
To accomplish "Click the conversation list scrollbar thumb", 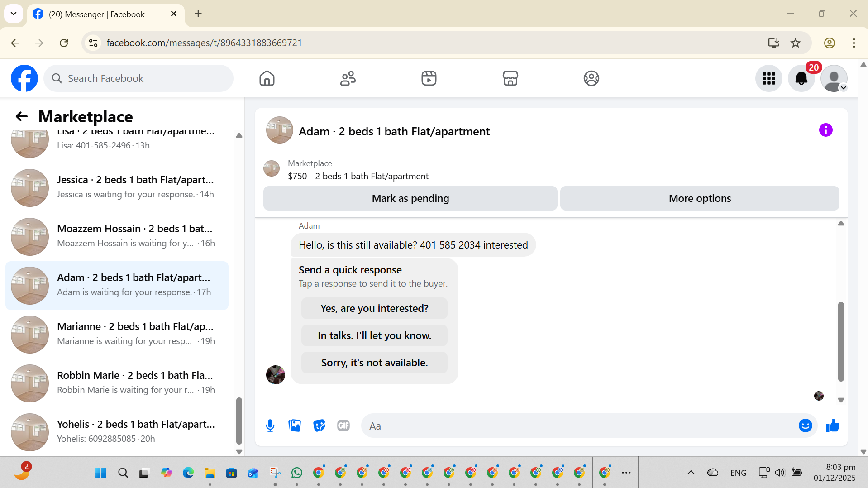I will coord(239,421).
